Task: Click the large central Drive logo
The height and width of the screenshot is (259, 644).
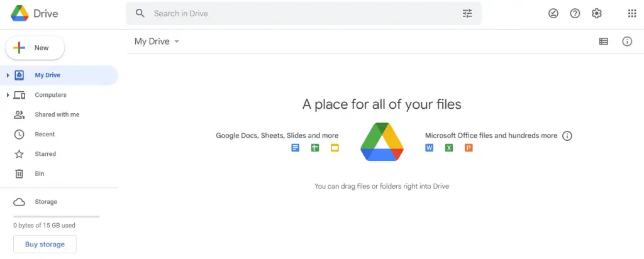Action: (x=382, y=141)
